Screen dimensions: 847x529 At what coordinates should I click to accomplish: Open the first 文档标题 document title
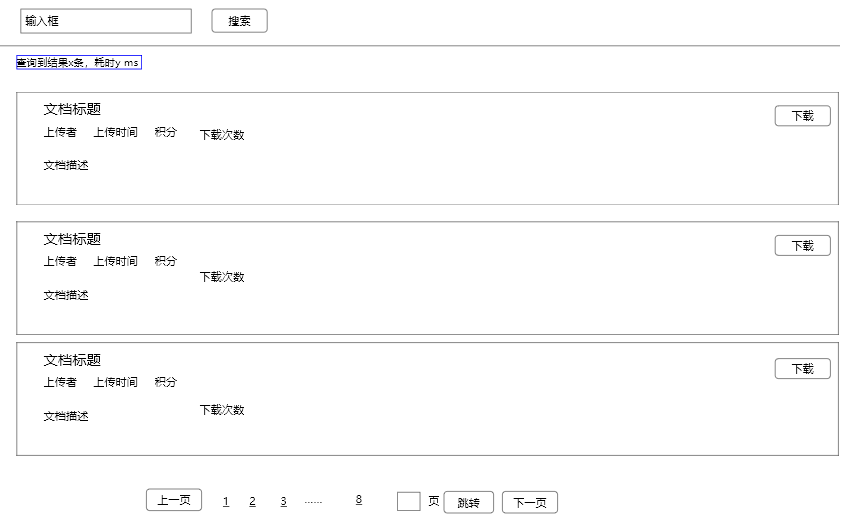72,110
